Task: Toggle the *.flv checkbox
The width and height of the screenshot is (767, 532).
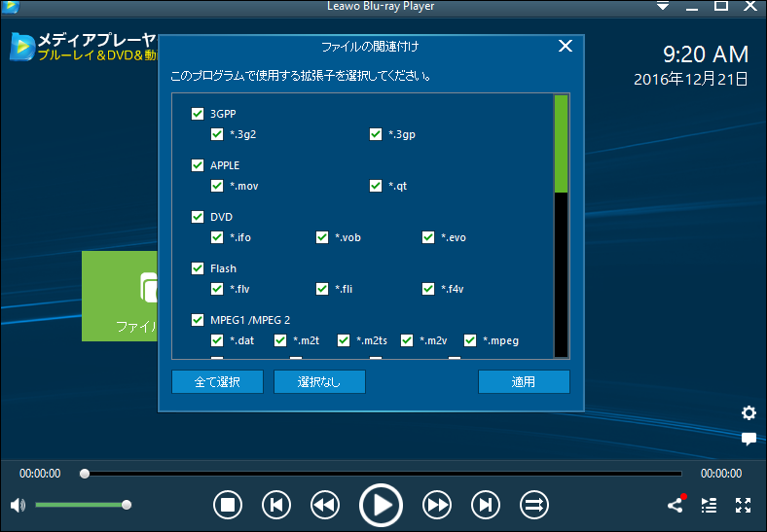Action: pyautogui.click(x=217, y=289)
